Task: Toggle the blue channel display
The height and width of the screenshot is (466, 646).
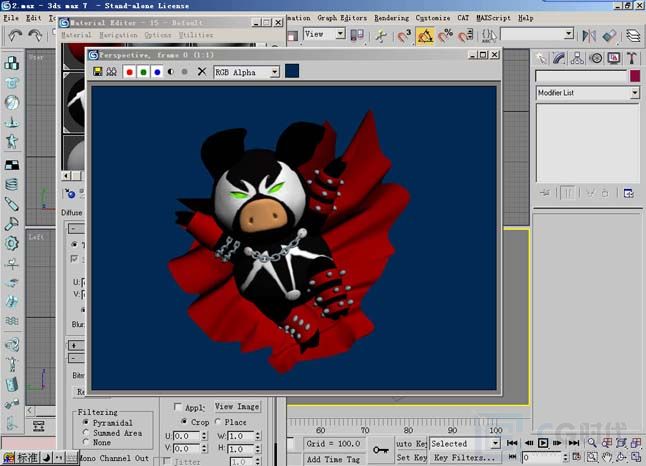Action: pos(157,72)
